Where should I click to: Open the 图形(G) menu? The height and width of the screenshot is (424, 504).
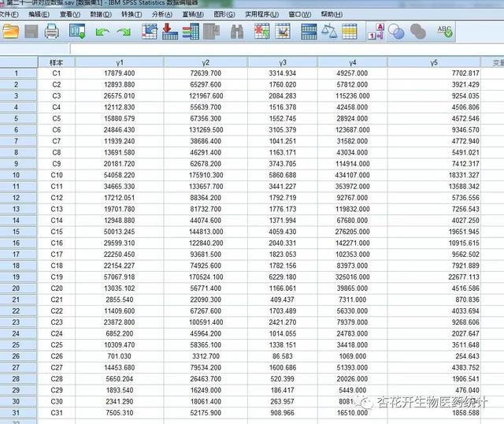224,14
